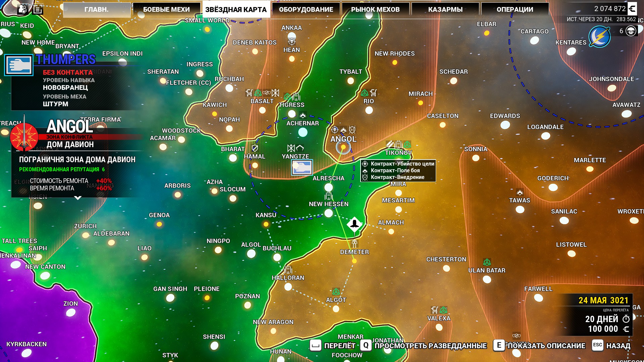Click the green triangle icon above Basalt
The height and width of the screenshot is (362, 644).
(x=258, y=93)
